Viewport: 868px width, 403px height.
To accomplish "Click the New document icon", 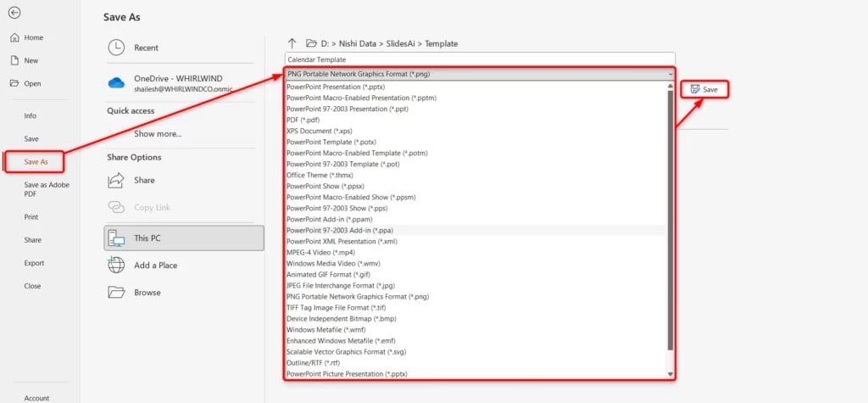I will coord(14,61).
